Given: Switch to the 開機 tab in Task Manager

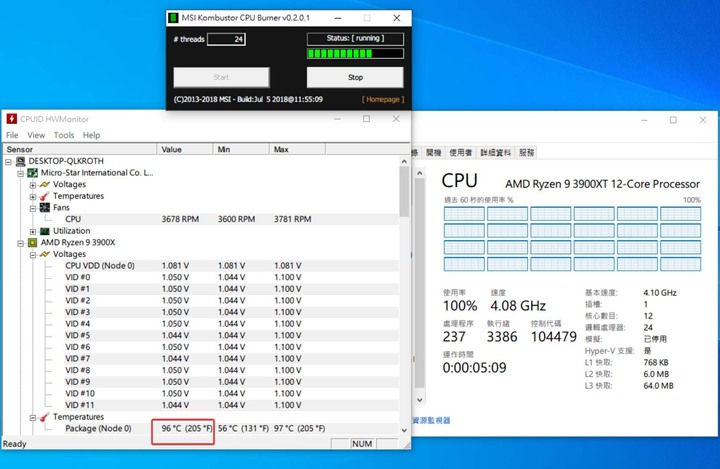Looking at the screenshot, I should pos(433,153).
